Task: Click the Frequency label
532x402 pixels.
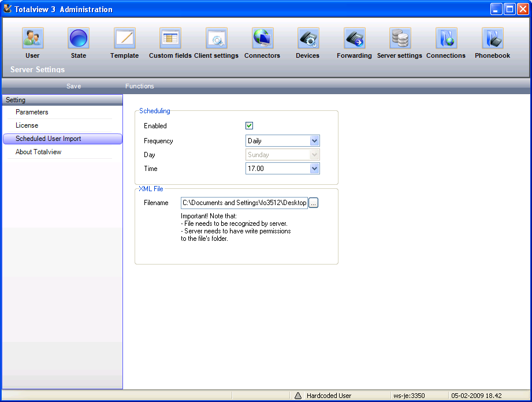Action: (158, 141)
